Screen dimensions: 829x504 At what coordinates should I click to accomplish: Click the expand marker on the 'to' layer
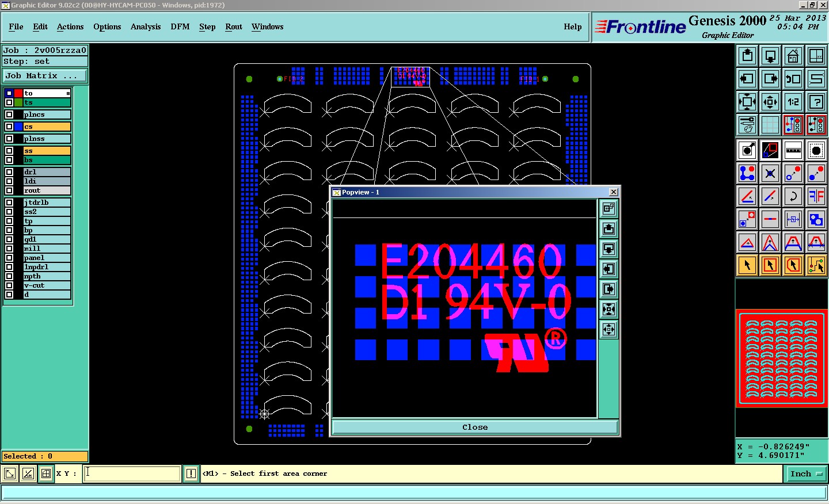pos(68,93)
